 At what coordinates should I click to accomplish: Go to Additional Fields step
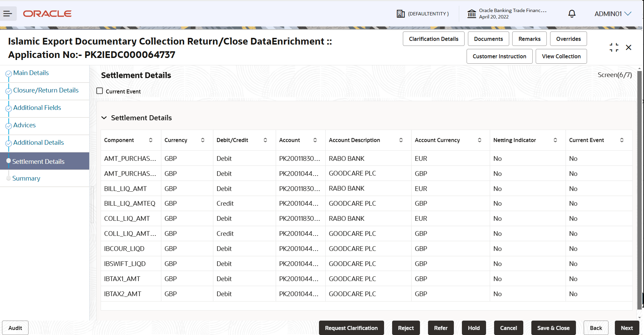[x=37, y=108]
